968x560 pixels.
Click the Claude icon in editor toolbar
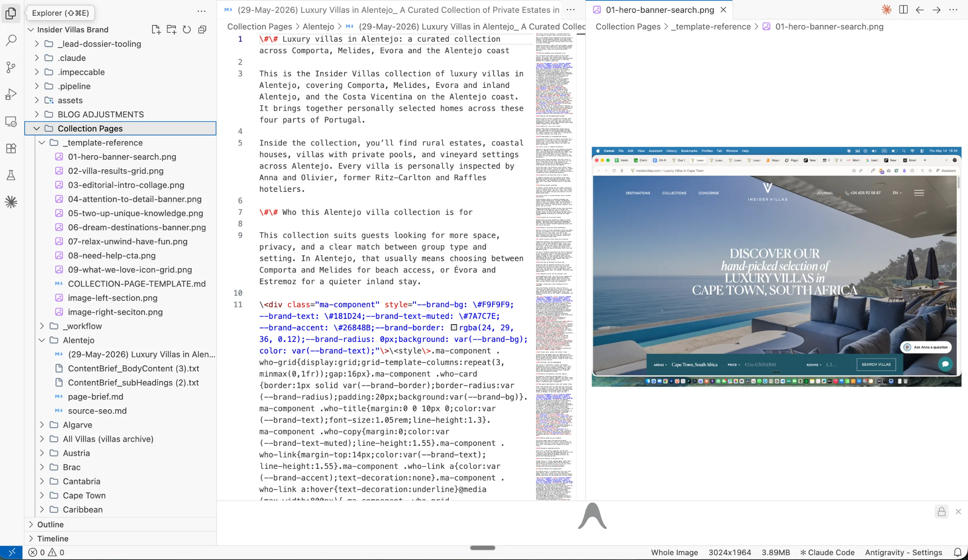tap(887, 10)
